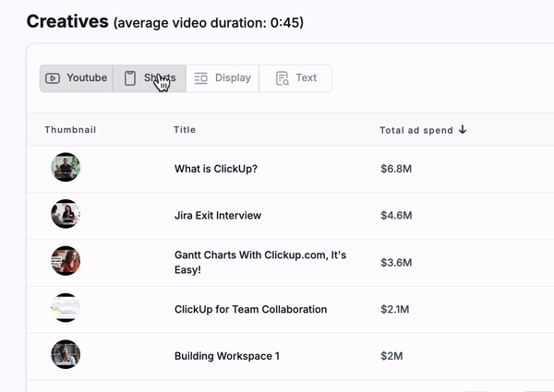Image resolution: width=554 pixels, height=392 pixels.
Task: Open Jira Exit Interview thumbnail
Action: [66, 214]
